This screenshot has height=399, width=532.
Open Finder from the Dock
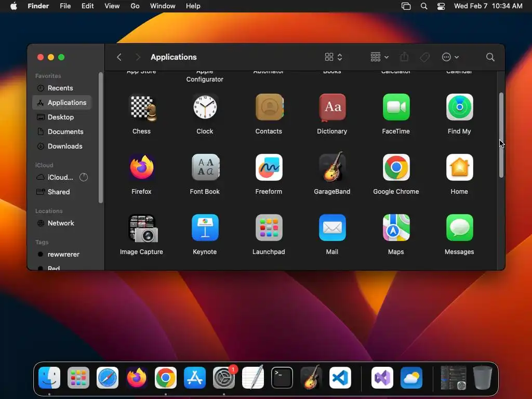pos(49,378)
